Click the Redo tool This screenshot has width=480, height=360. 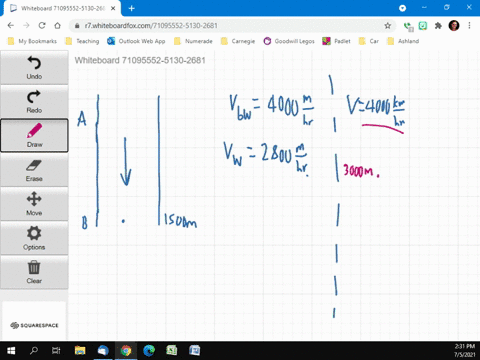pyautogui.click(x=34, y=102)
